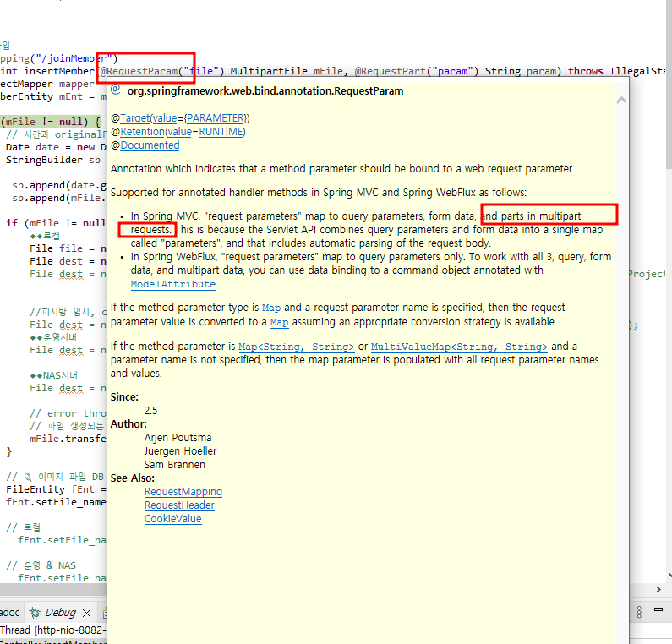Open the Target annotation link

point(135,118)
